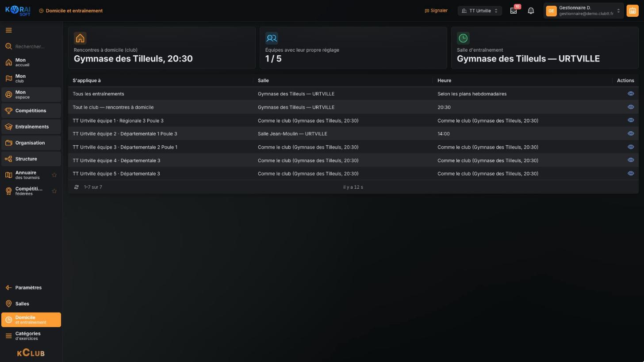Expand the Gestionnaire D. account menu
Image resolution: width=644 pixels, height=362 pixels.
point(583,11)
